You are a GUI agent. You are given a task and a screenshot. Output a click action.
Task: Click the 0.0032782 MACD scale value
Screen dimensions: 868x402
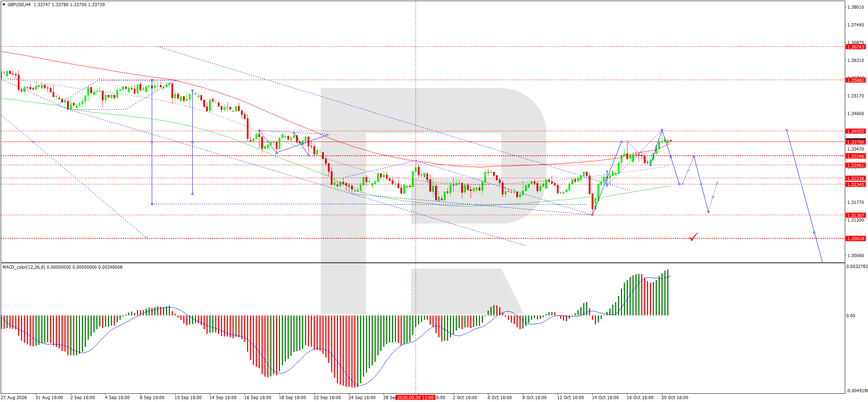click(857, 267)
